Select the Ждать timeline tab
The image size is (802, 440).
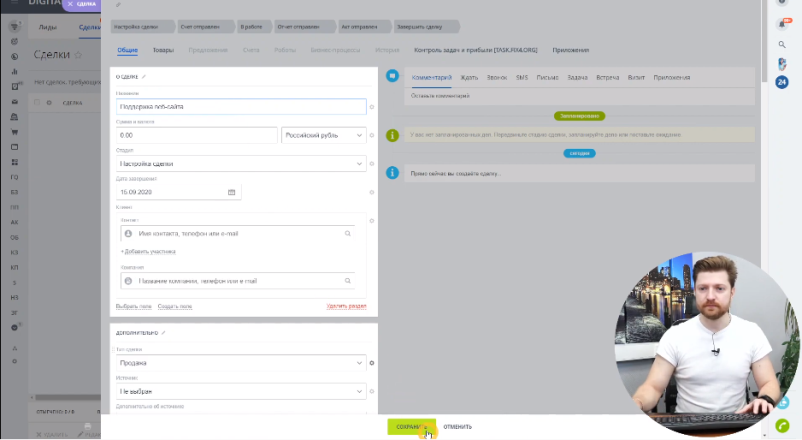click(x=469, y=78)
